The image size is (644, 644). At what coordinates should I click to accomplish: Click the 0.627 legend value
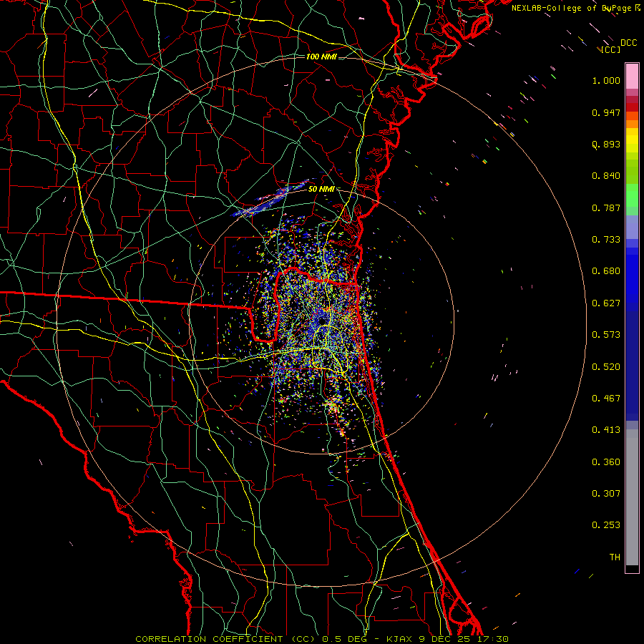(x=606, y=303)
